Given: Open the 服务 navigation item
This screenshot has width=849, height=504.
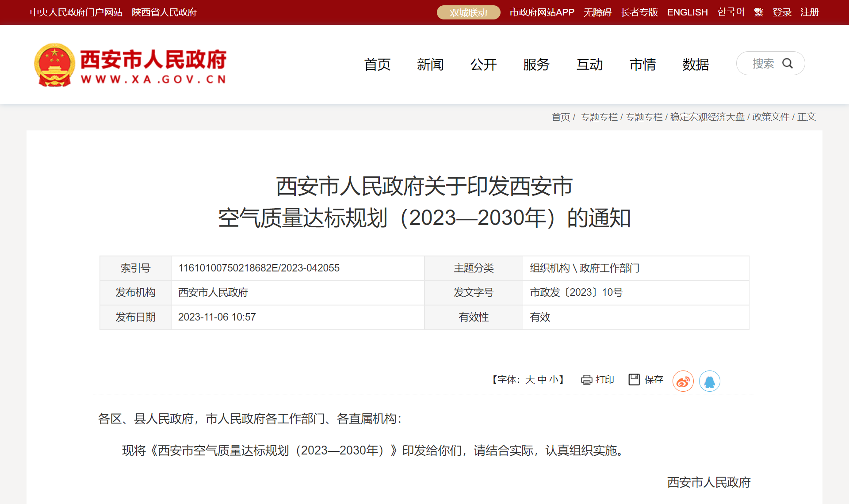Looking at the screenshot, I should pos(536,65).
